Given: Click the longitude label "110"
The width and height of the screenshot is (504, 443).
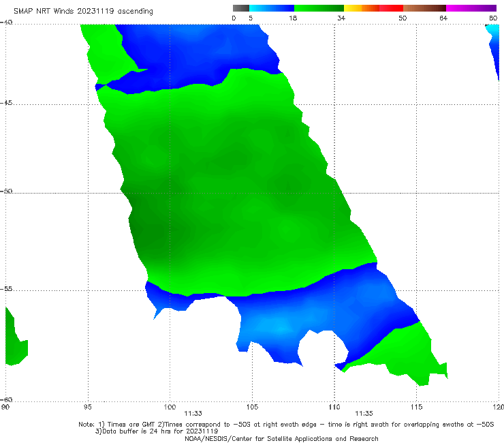Looking at the screenshot, I should [334, 408].
